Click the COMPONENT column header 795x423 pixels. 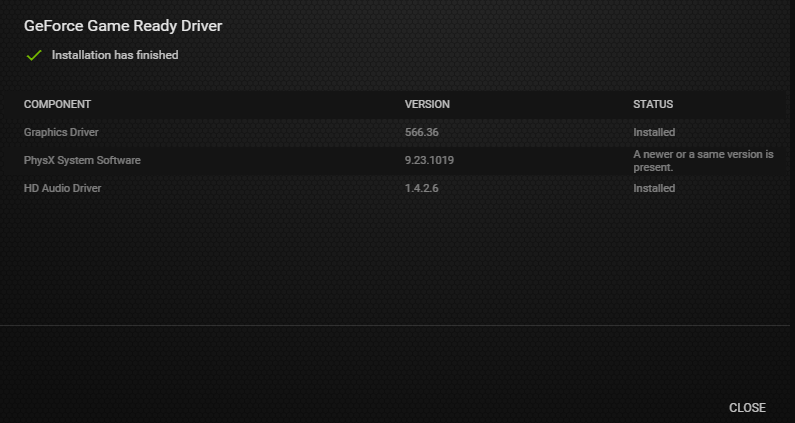click(x=57, y=104)
